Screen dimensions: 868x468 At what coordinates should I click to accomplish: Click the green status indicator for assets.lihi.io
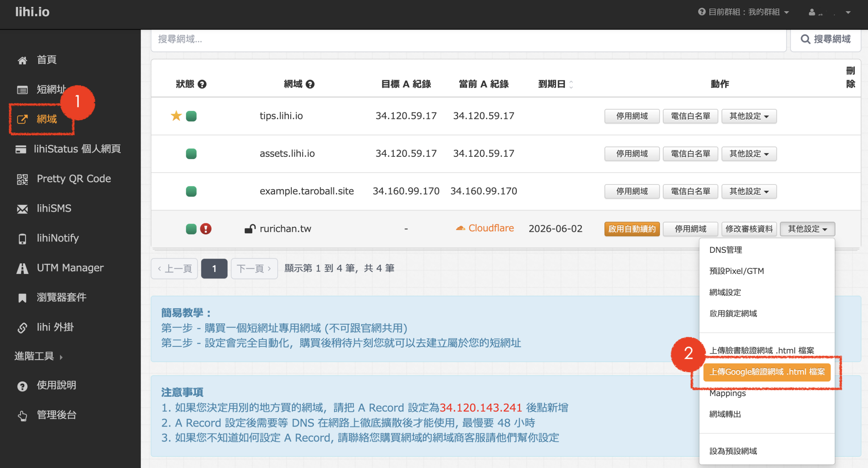(191, 154)
